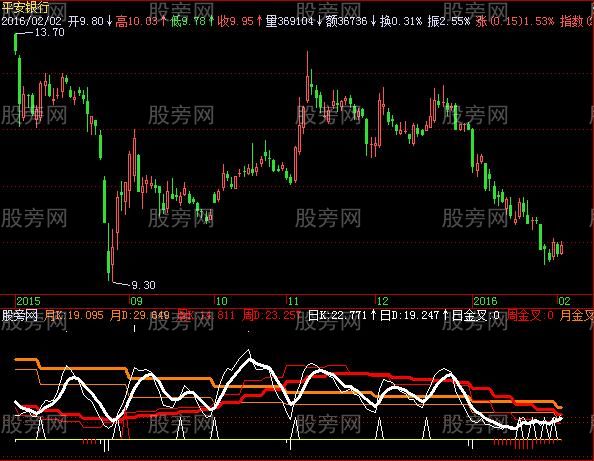Click the 月K:19.095 indicator value
594x461 pixels.
74,315
